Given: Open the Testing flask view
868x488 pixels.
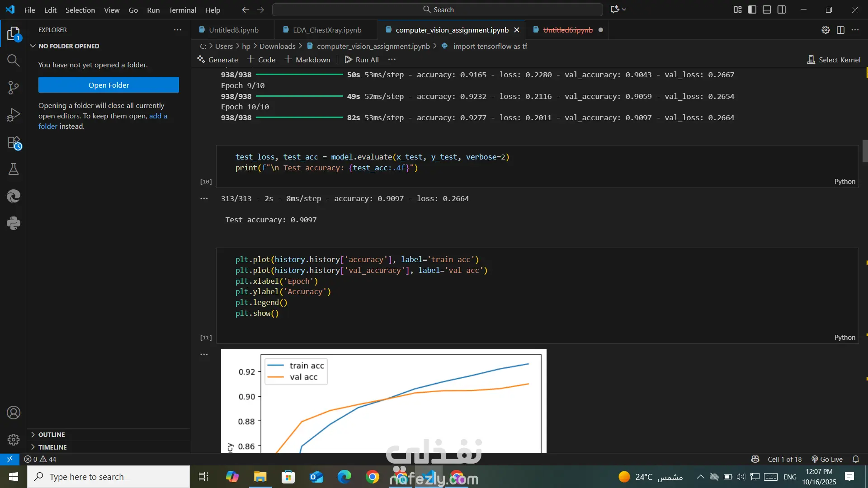Looking at the screenshot, I should [13, 169].
